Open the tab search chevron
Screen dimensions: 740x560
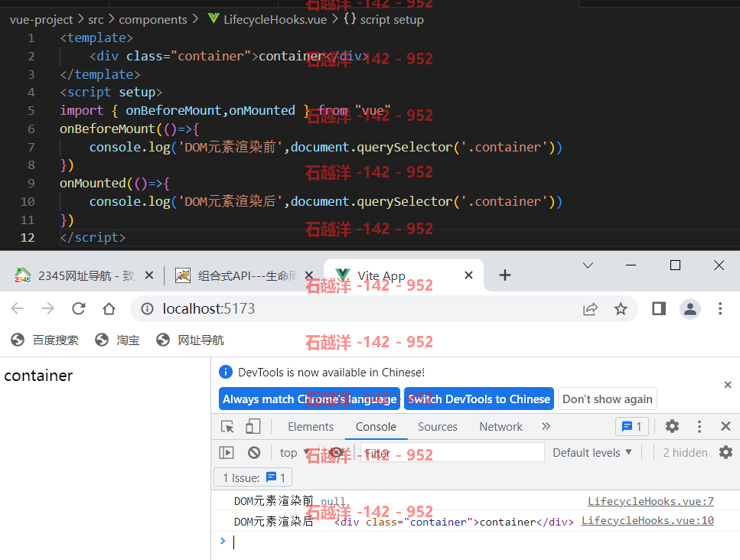point(588,265)
